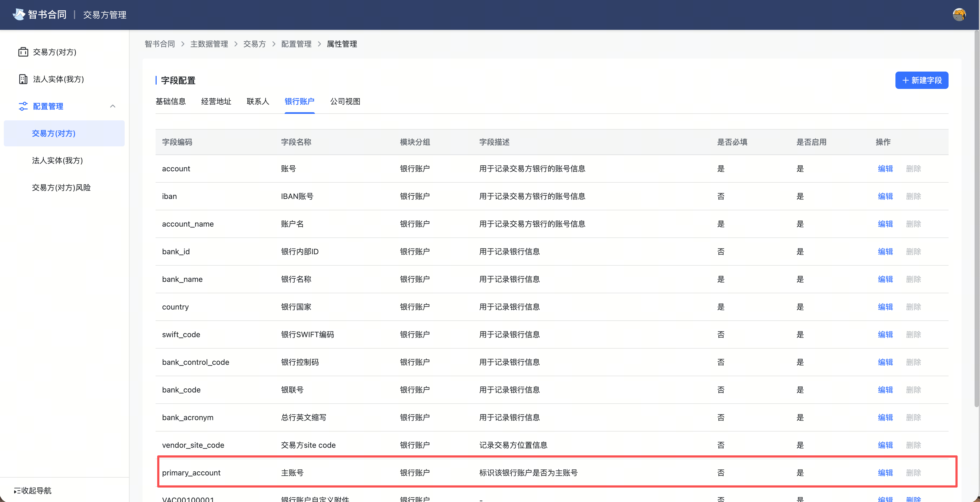Screen dimensions: 980x502
Task: Click the 配置管理 sliders icon
Action: click(x=23, y=106)
